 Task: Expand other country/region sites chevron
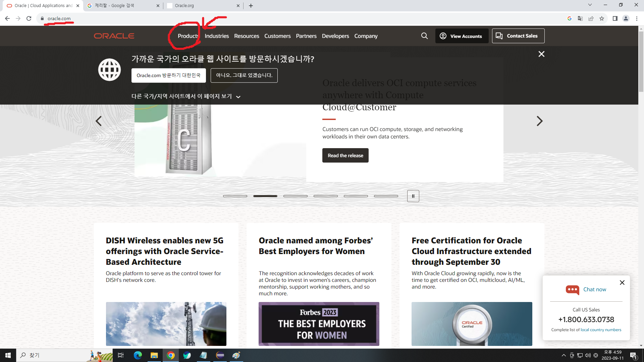[x=238, y=97]
